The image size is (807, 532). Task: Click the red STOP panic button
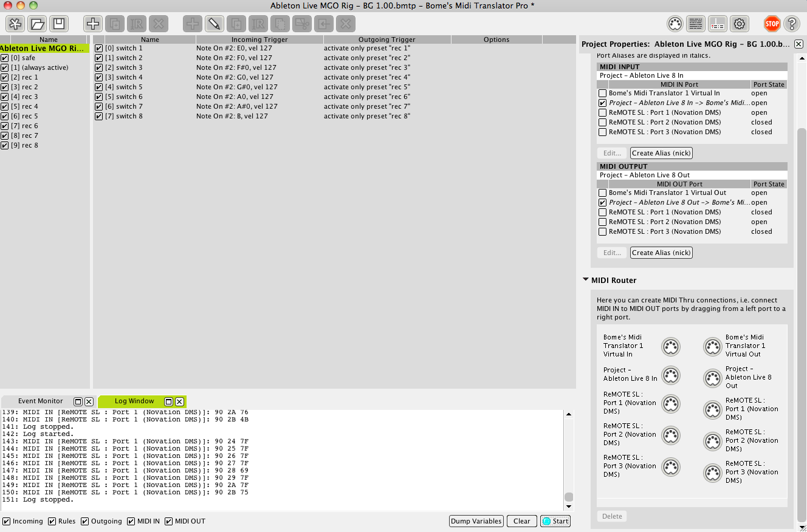(x=772, y=24)
